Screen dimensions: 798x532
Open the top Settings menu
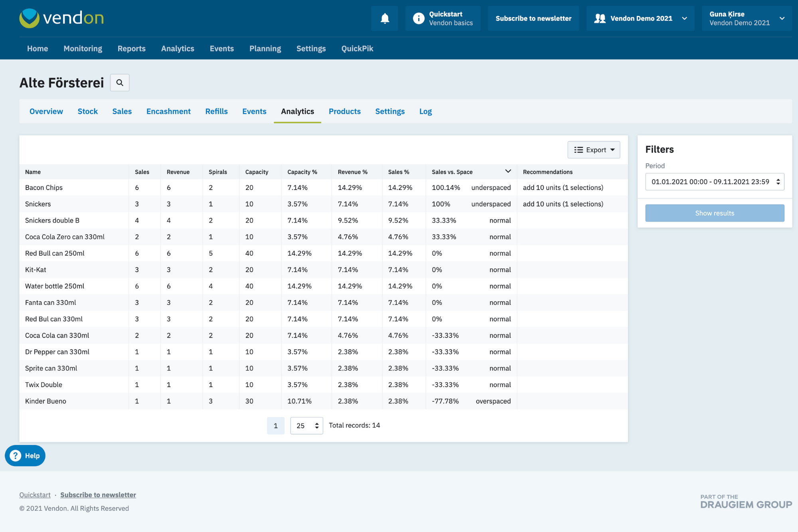coord(311,48)
